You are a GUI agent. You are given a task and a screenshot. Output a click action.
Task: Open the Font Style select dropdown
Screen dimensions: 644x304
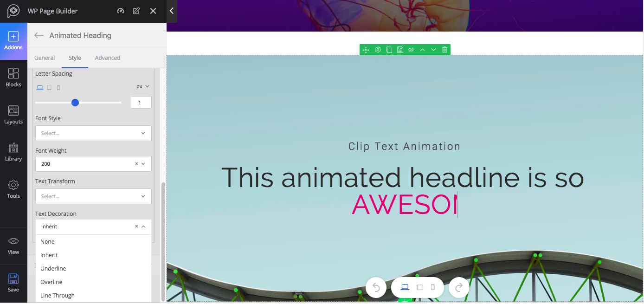(x=93, y=133)
